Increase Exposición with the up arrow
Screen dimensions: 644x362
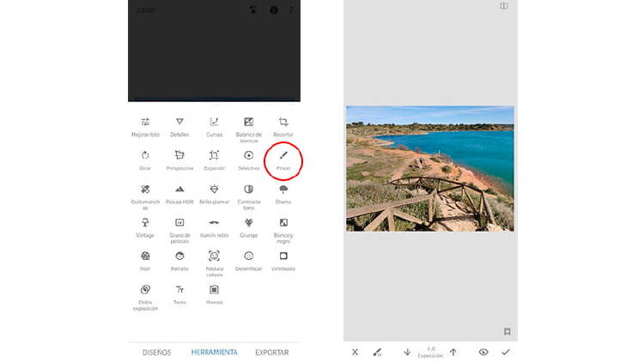453,352
